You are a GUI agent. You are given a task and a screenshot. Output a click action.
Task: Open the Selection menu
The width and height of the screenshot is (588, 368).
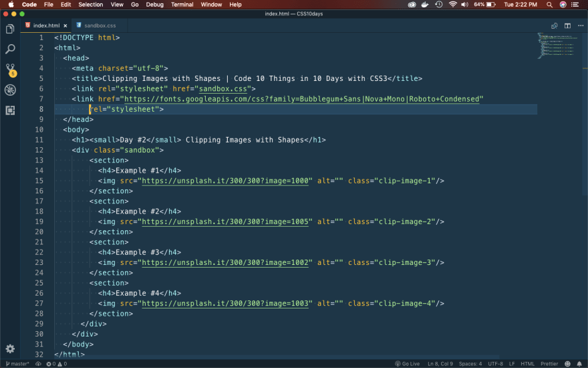[91, 5]
